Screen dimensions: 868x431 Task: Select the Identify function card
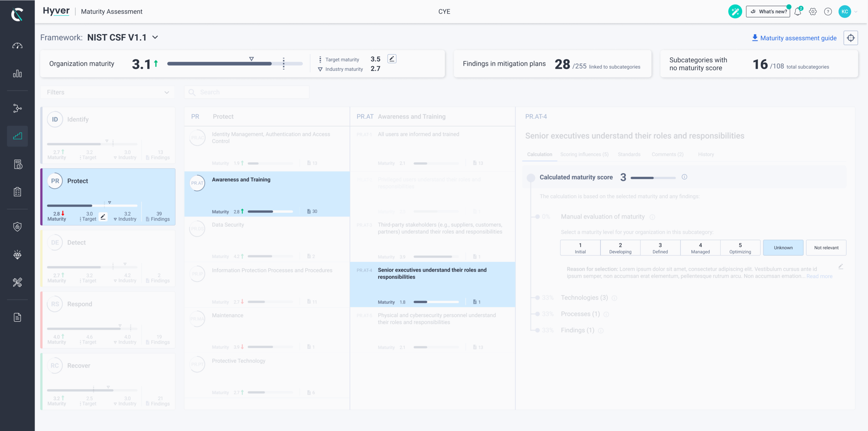(x=108, y=135)
